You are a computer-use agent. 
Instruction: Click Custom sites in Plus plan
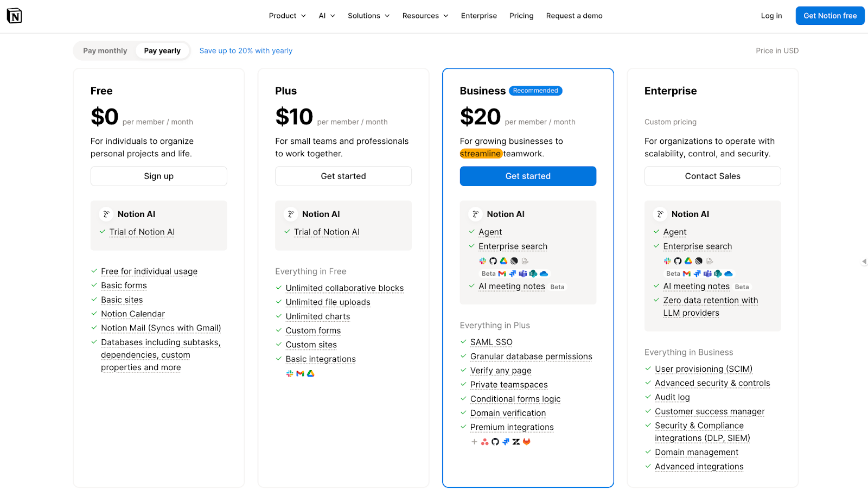pos(311,345)
